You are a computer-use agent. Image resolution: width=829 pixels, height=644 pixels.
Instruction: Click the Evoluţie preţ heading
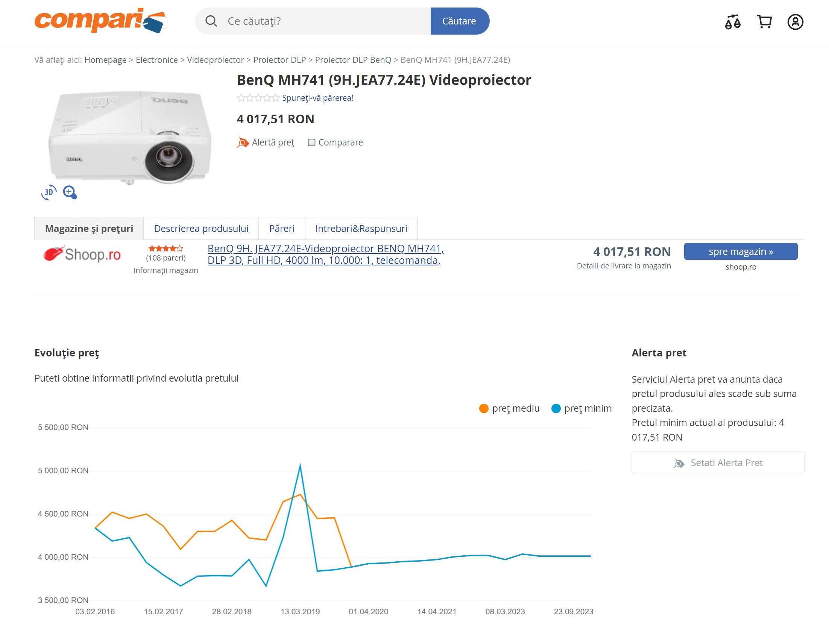67,353
